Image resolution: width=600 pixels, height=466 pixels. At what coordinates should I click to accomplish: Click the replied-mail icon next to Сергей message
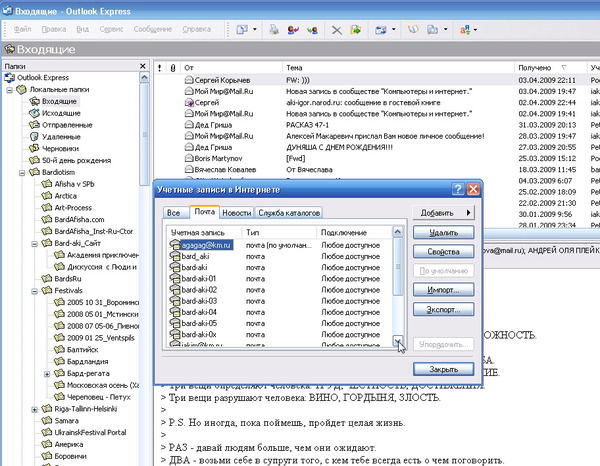click(x=189, y=102)
